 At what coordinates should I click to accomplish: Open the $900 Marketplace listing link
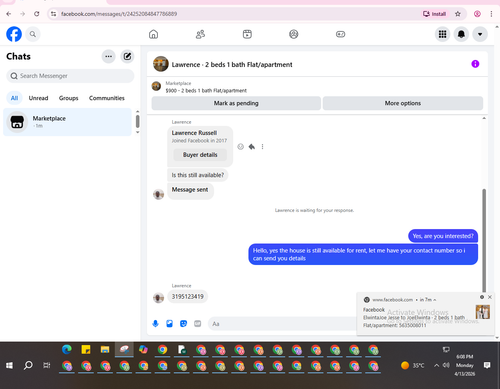(206, 90)
